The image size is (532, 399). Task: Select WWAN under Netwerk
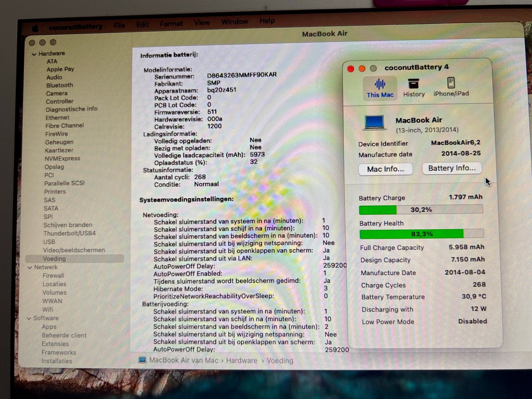click(x=52, y=301)
